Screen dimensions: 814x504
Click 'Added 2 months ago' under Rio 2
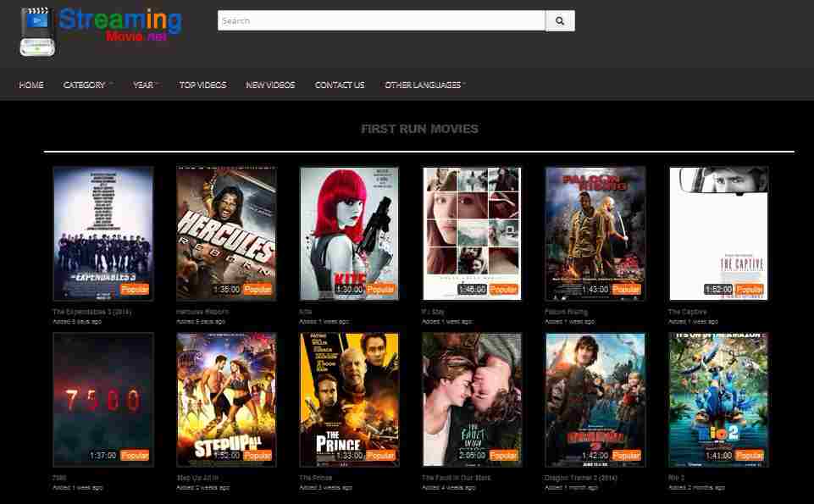click(696, 488)
